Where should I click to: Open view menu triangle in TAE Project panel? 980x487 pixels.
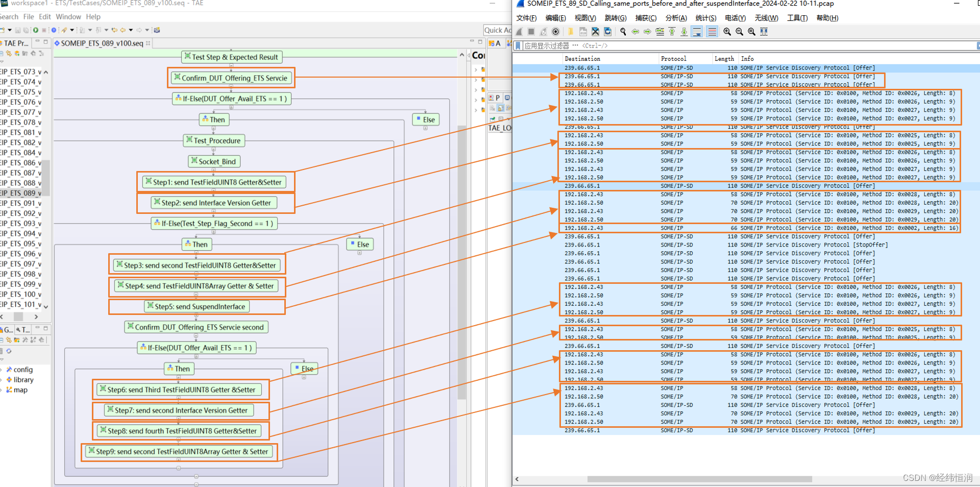(2, 62)
